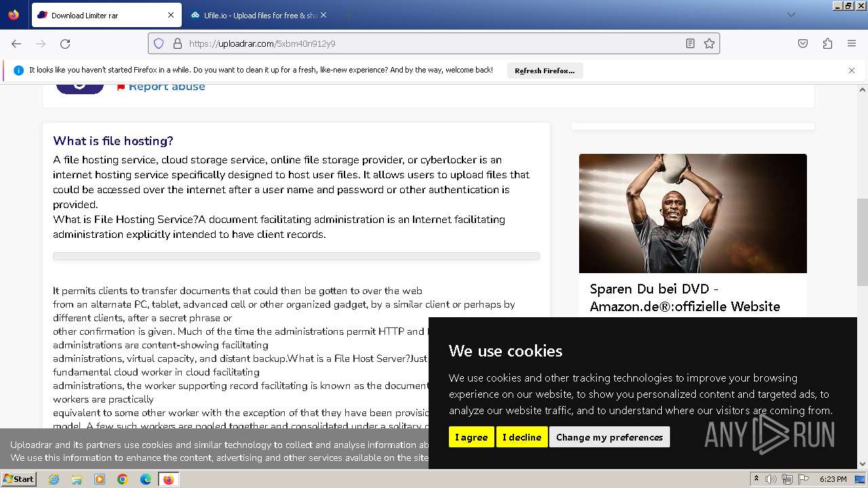The height and width of the screenshot is (488, 868).
Task: Close the Ufile.io tab
Action: 323,15
